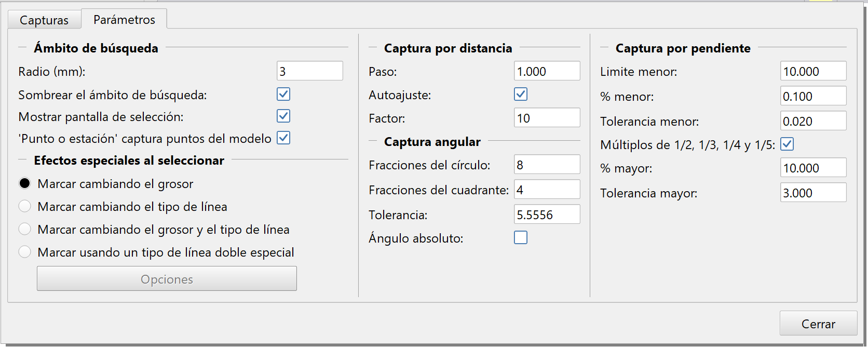
Task: Click the 'Ámbito de búsqueda' heading
Action: coord(96,48)
